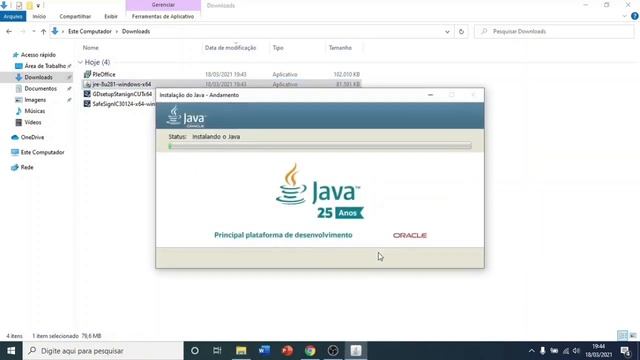Open Ferramentas de Aplicativo tab
Screen dimensions: 640x360
(163, 16)
